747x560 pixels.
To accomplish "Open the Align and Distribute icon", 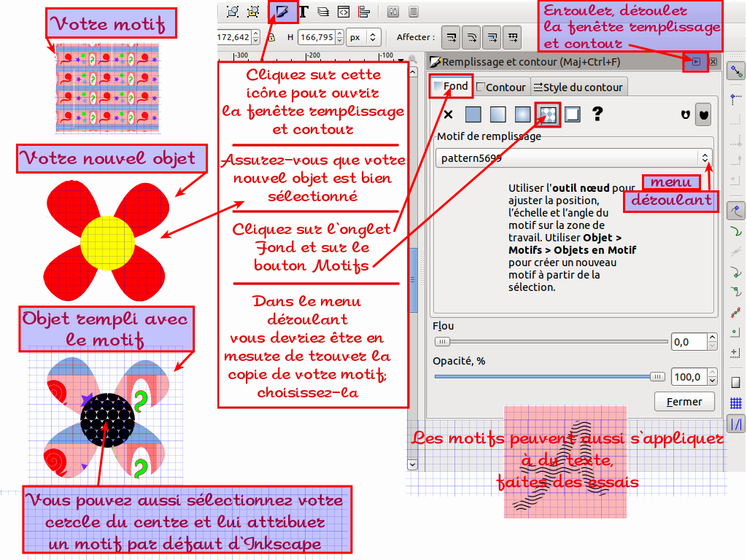I will (x=363, y=11).
